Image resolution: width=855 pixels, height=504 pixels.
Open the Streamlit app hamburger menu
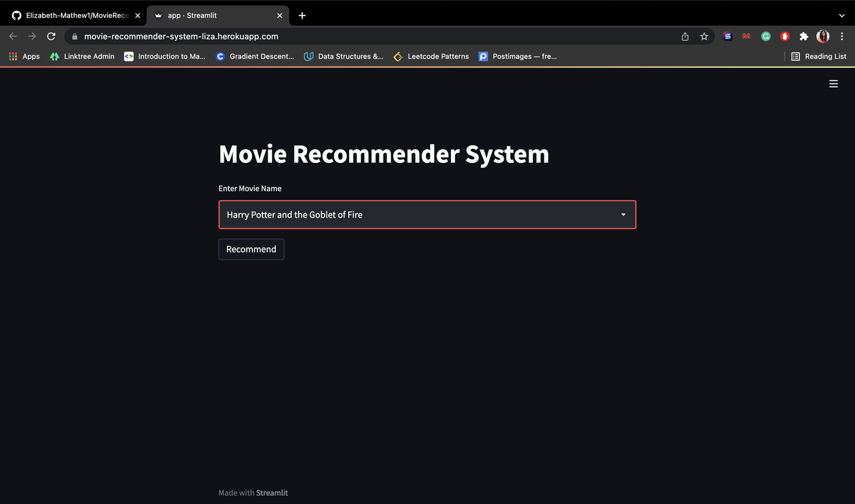pos(833,83)
